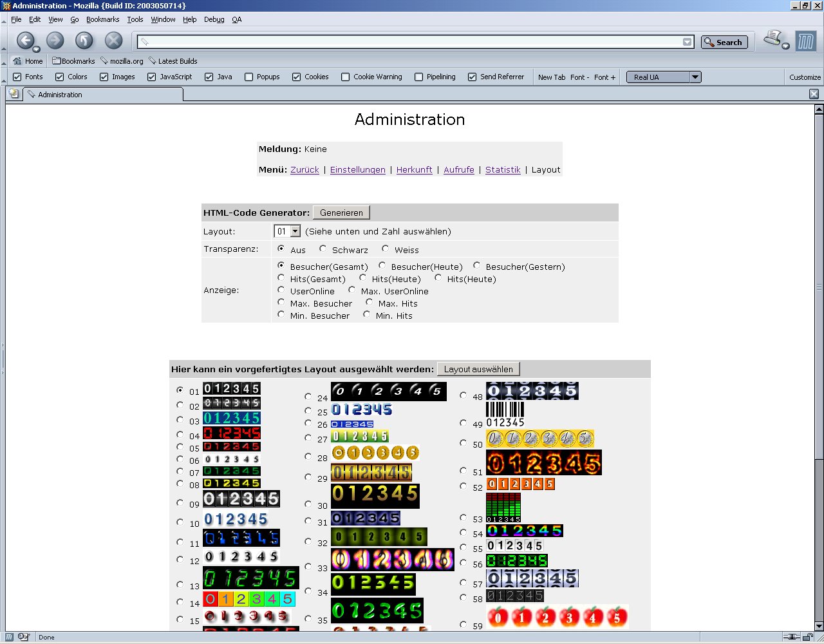Image resolution: width=824 pixels, height=644 pixels.
Task: Open the Tools menu
Action: [x=135, y=19]
